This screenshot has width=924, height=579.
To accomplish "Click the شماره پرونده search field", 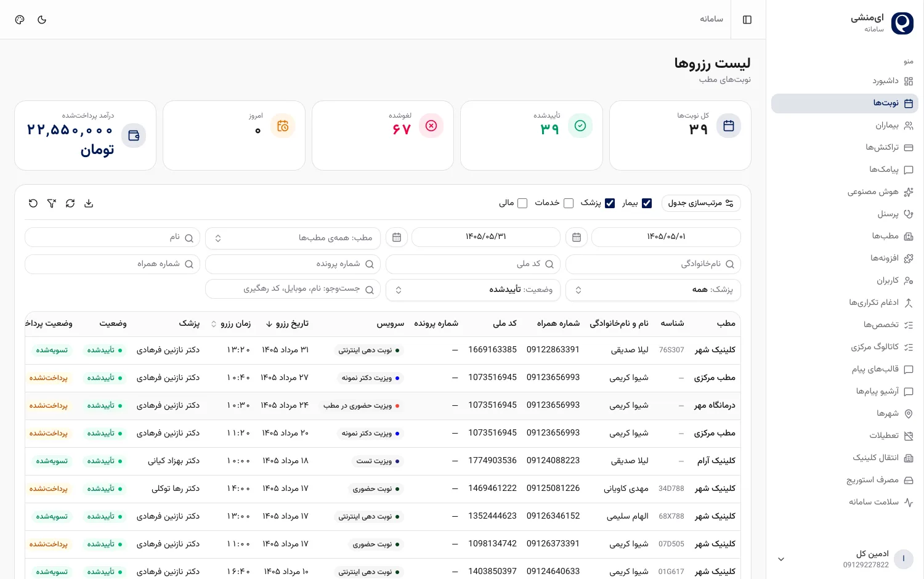I will coord(293,264).
